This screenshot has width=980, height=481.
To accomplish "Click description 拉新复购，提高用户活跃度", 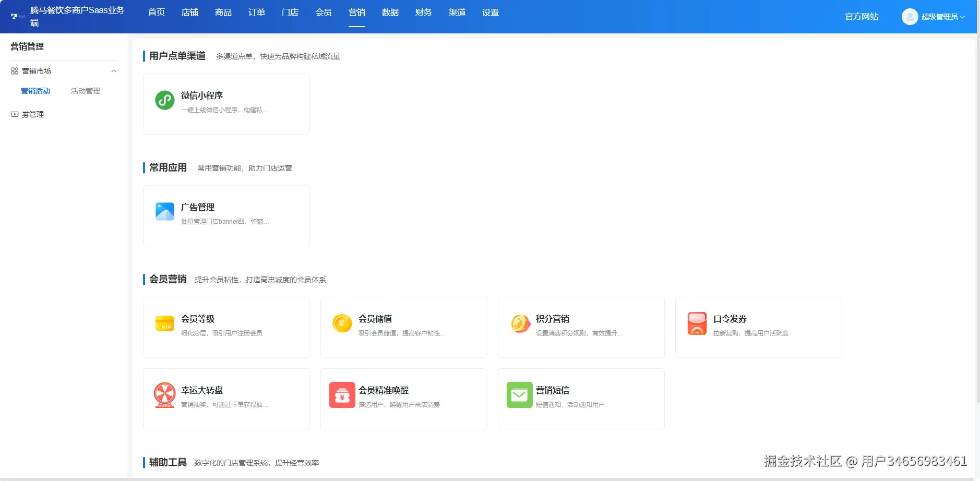I will [751, 333].
